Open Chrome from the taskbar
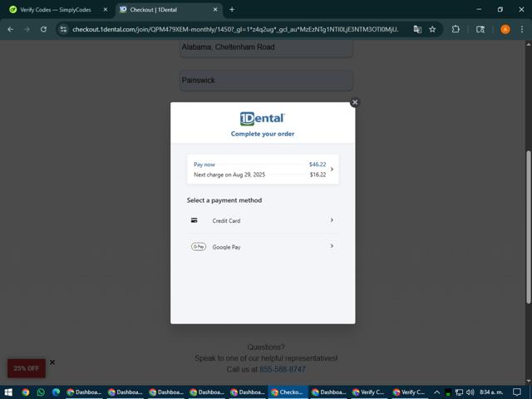This screenshot has width=532, height=399. [26, 392]
